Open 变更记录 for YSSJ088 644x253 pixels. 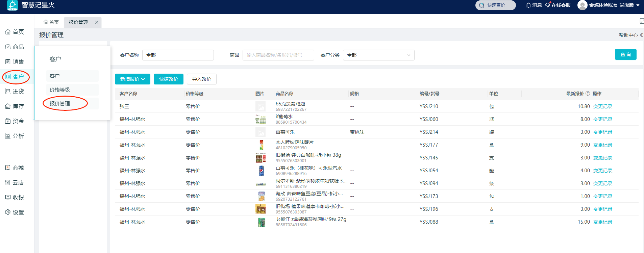tap(603, 222)
